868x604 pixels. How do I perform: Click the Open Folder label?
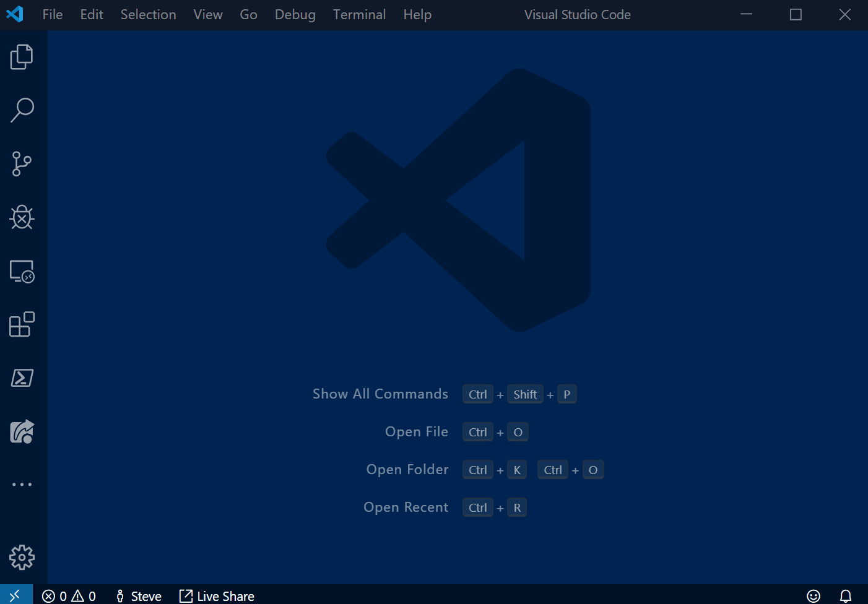[x=407, y=470]
